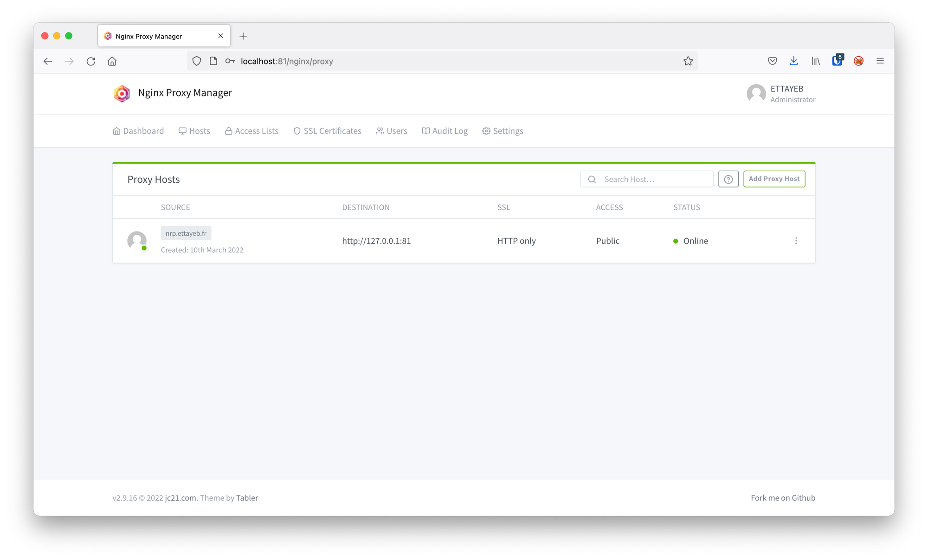Click the SSL column header
Viewport: 928px width, 560px height.
(x=504, y=207)
